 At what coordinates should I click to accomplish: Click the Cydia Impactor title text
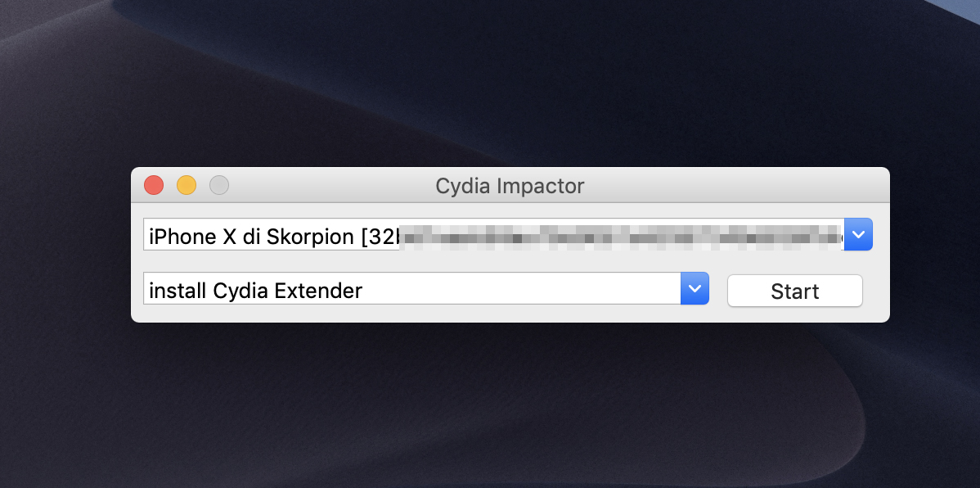(510, 186)
